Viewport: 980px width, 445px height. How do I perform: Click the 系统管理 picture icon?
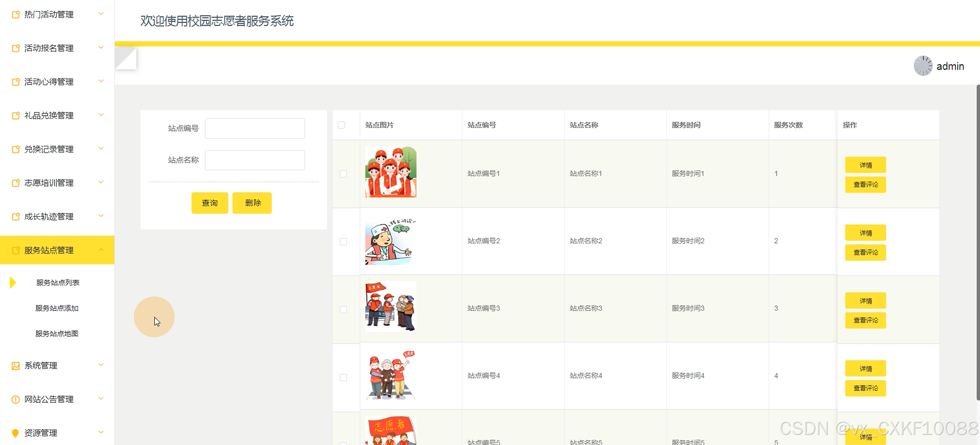click(16, 365)
